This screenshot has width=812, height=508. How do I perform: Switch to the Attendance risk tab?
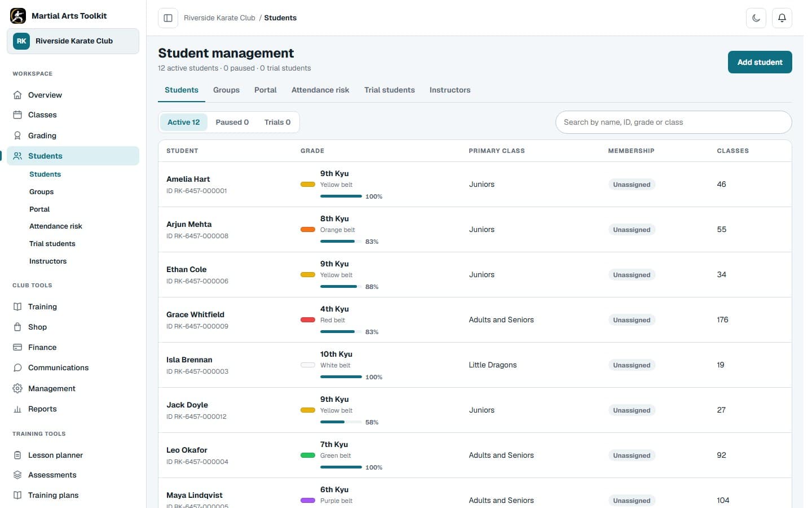click(320, 90)
